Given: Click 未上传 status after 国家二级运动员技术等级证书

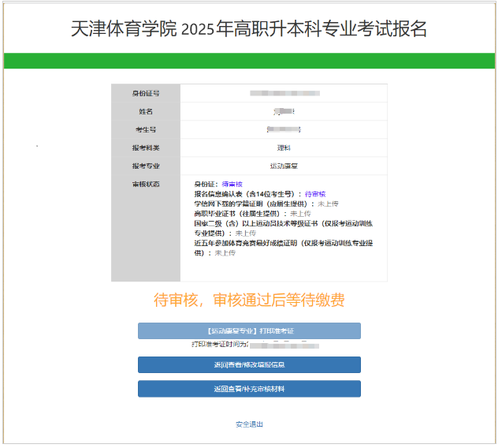Looking at the screenshot, I should point(247,234).
